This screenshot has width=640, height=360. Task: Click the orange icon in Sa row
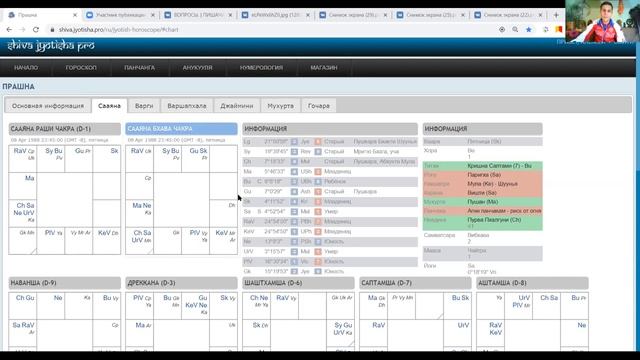[318, 211]
